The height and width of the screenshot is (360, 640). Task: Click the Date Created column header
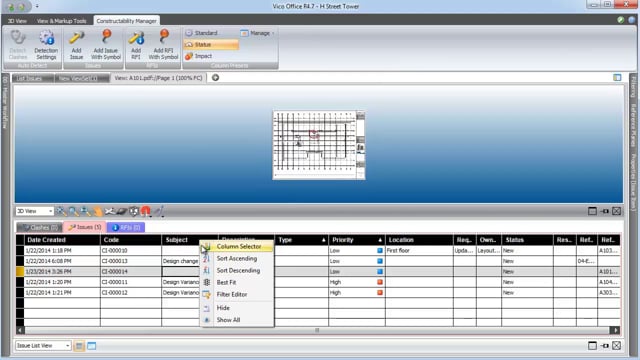62,240
